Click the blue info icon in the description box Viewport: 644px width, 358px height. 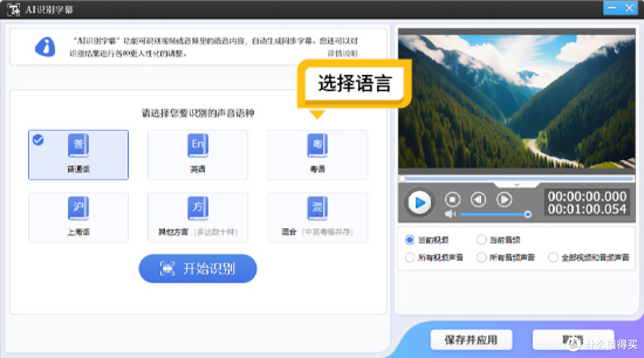(45, 46)
